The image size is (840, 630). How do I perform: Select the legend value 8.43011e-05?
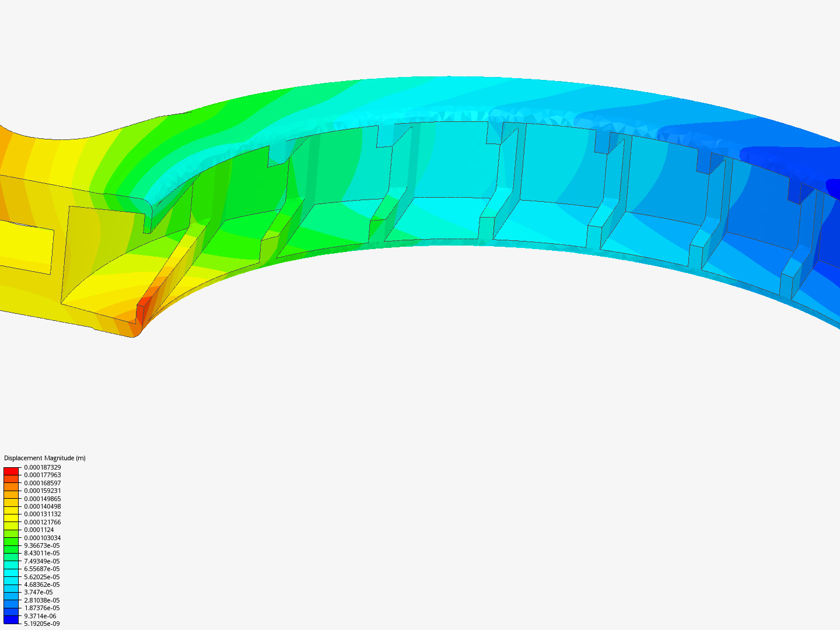[42, 553]
